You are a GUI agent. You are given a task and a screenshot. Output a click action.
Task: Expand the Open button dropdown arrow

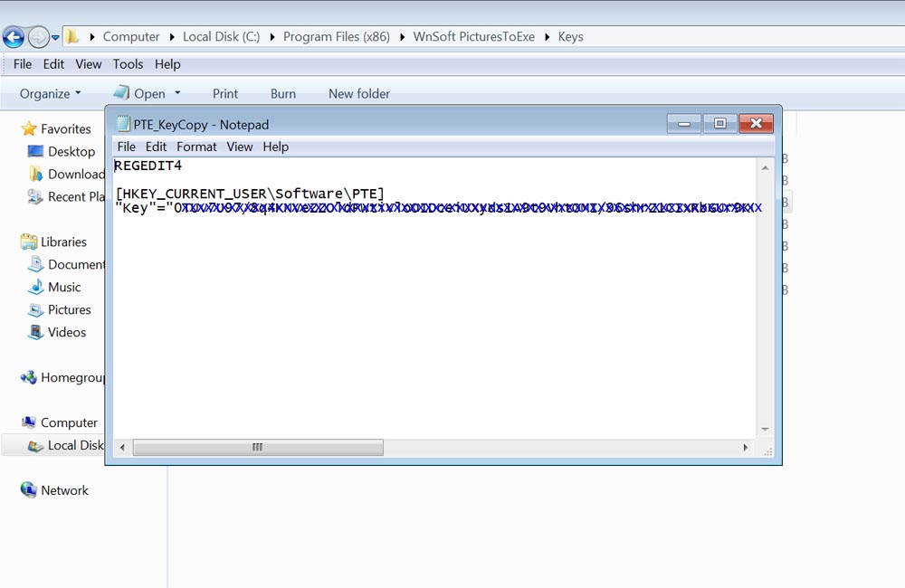coord(177,93)
